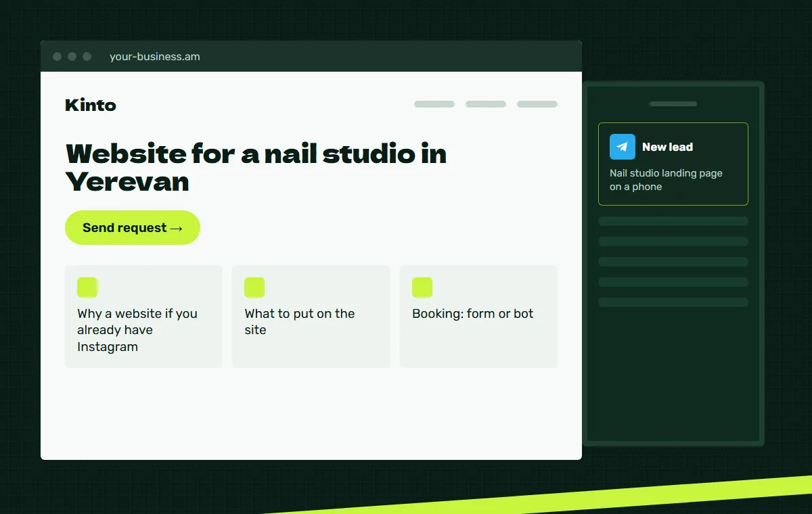Click the green icon above 'Why a website'
The height and width of the screenshot is (514, 812).
(87, 287)
